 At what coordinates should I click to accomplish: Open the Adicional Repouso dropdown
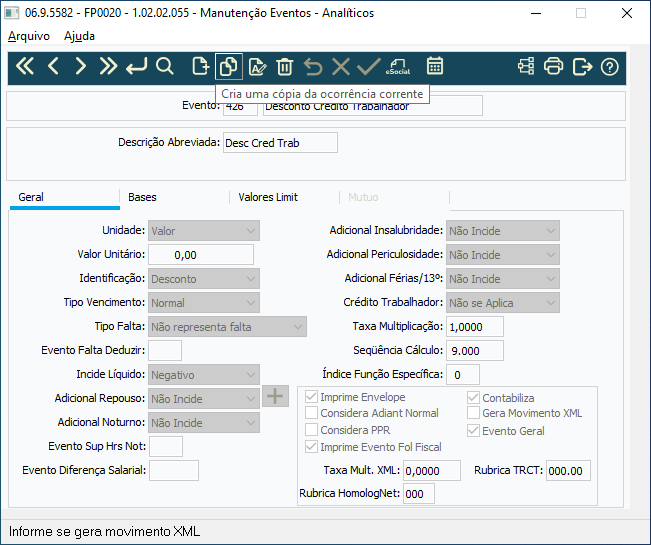click(204, 399)
